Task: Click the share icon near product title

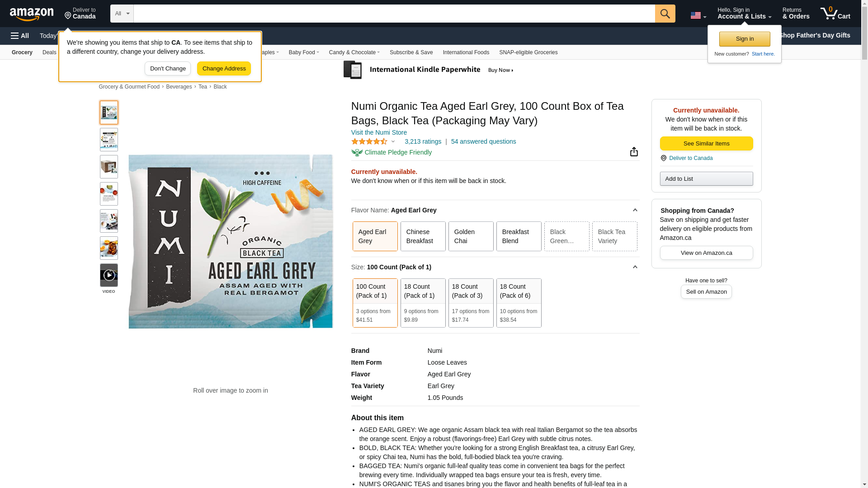Action: tap(634, 152)
